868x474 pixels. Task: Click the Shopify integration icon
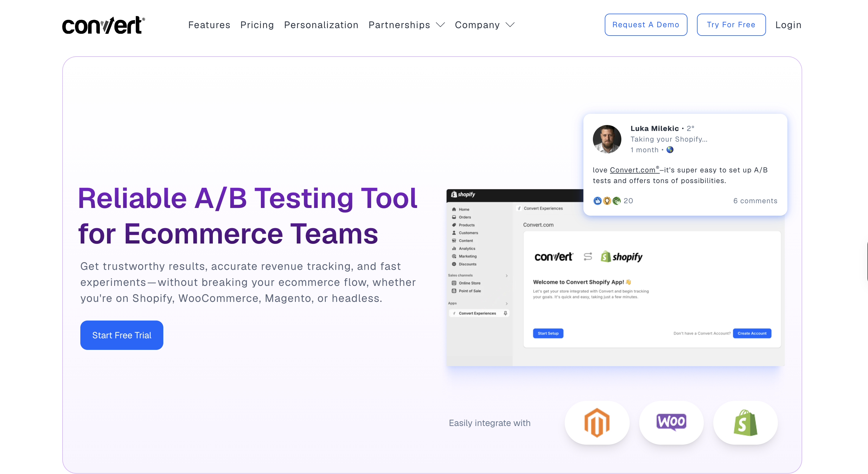tap(745, 422)
